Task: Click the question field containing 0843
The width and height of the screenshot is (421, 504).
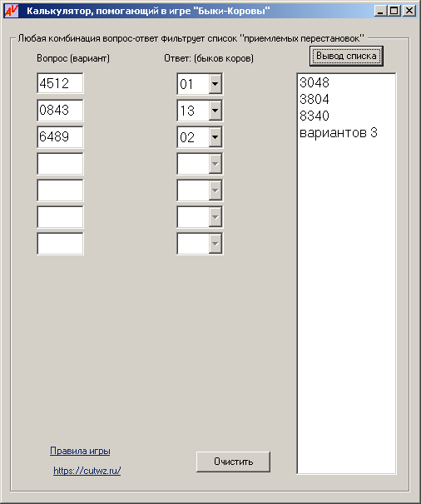Action: [60, 111]
